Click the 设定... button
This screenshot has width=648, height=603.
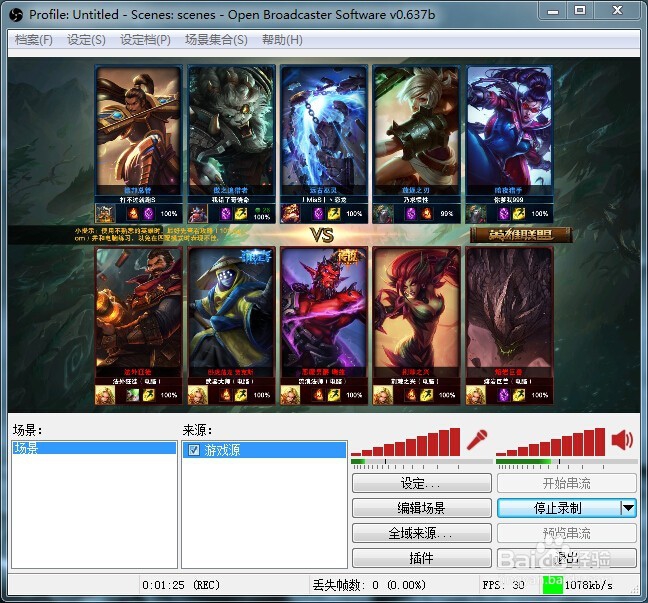422,483
